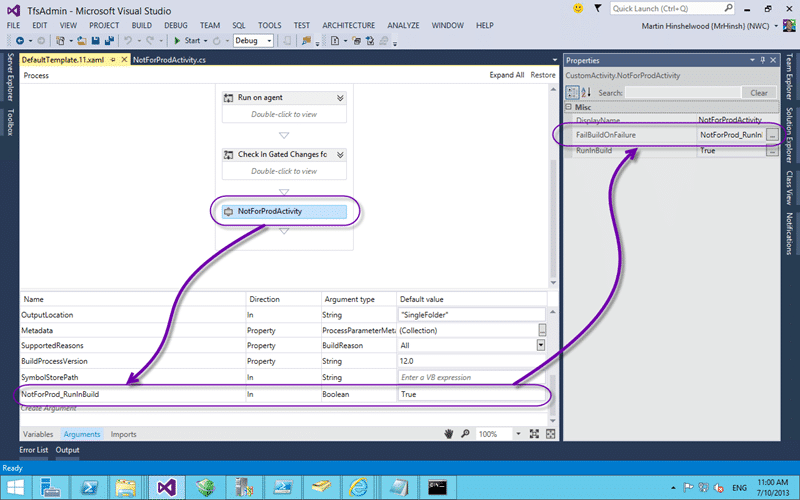Click the Process breadcrumb in designer
The height and width of the screenshot is (500, 800).
[36, 76]
